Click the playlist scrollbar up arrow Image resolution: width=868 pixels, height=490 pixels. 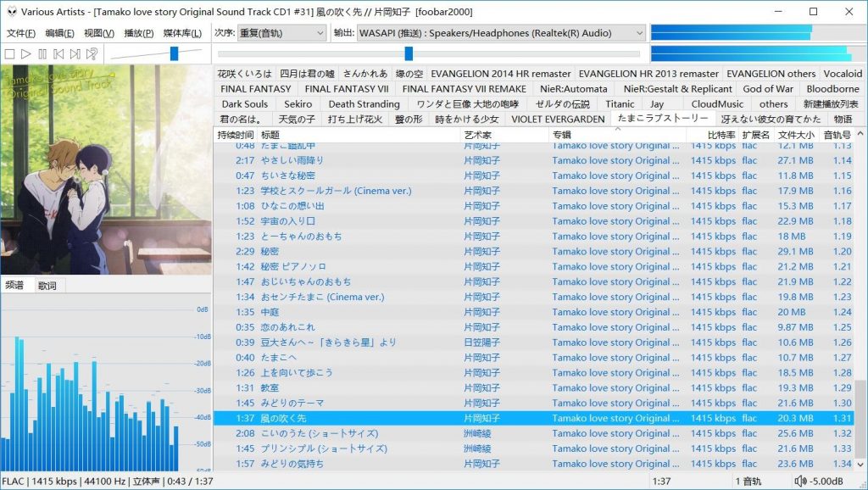[860, 133]
